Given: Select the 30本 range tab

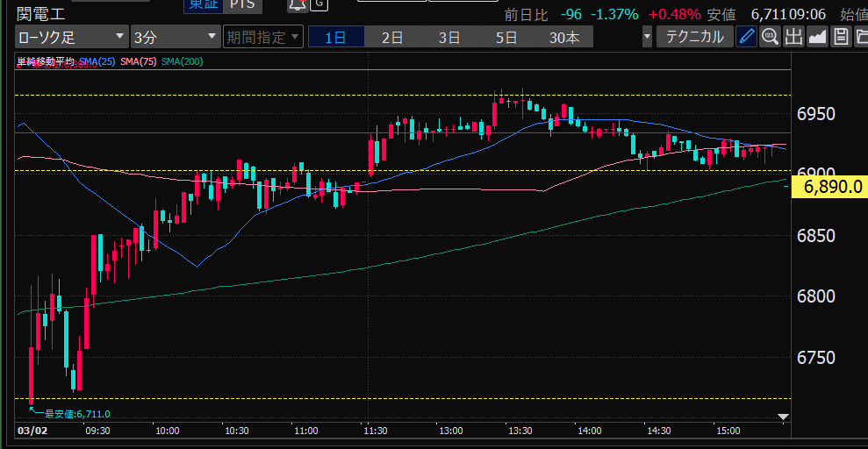Looking at the screenshot, I should point(564,37).
